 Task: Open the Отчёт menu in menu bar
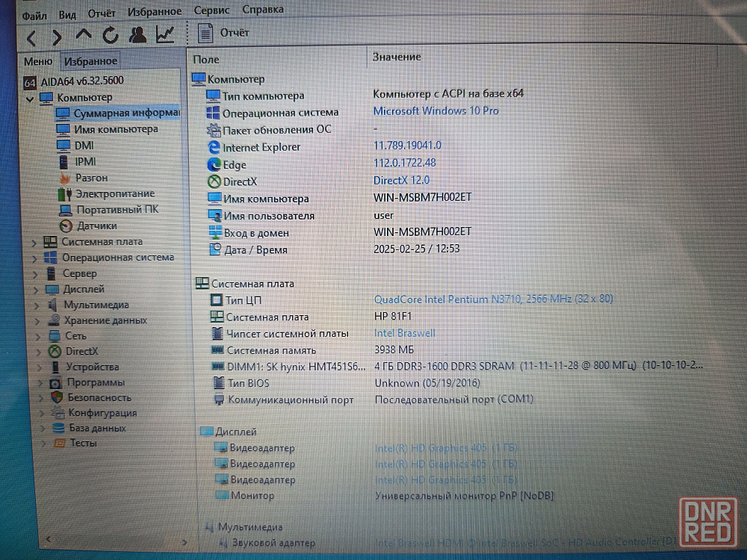(x=101, y=13)
